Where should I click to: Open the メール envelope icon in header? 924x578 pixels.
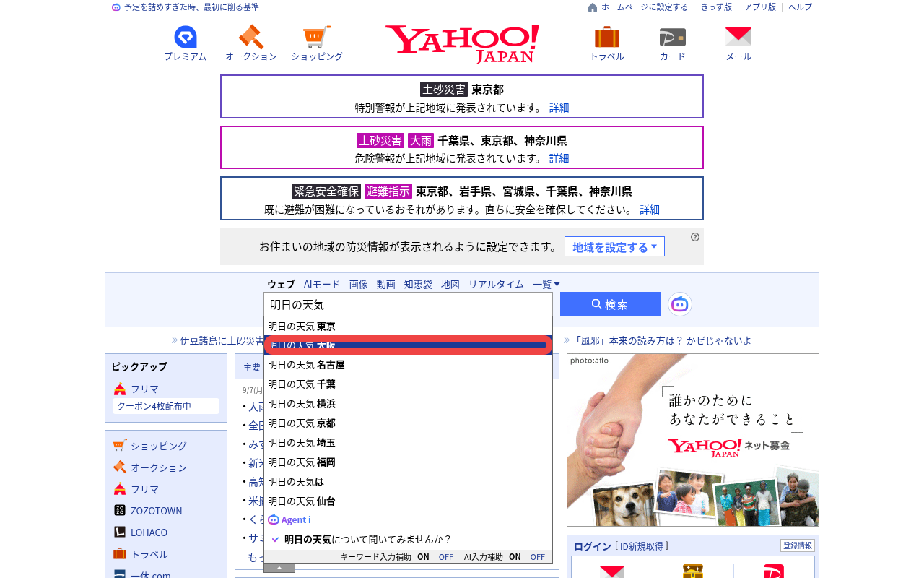click(738, 37)
